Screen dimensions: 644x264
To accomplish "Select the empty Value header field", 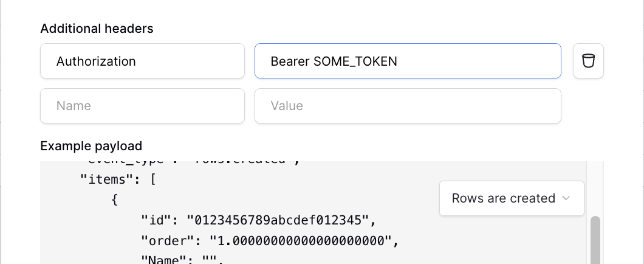I will [408, 106].
